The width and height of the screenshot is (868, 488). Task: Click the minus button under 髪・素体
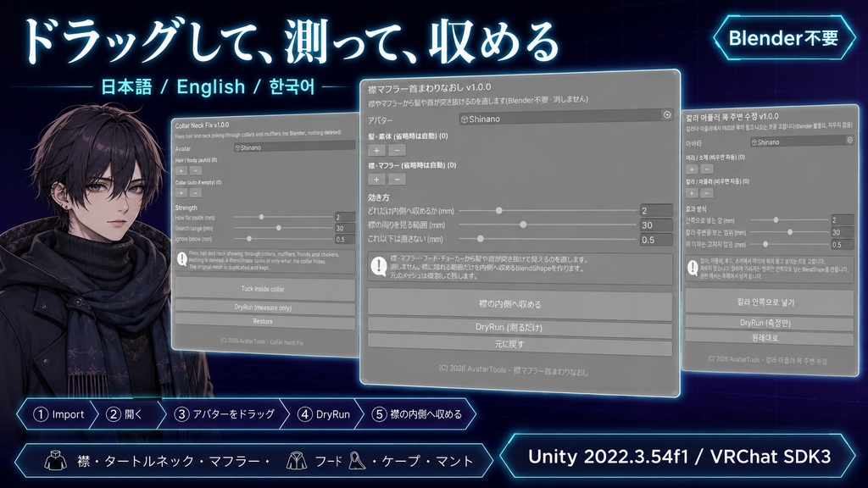pos(397,150)
